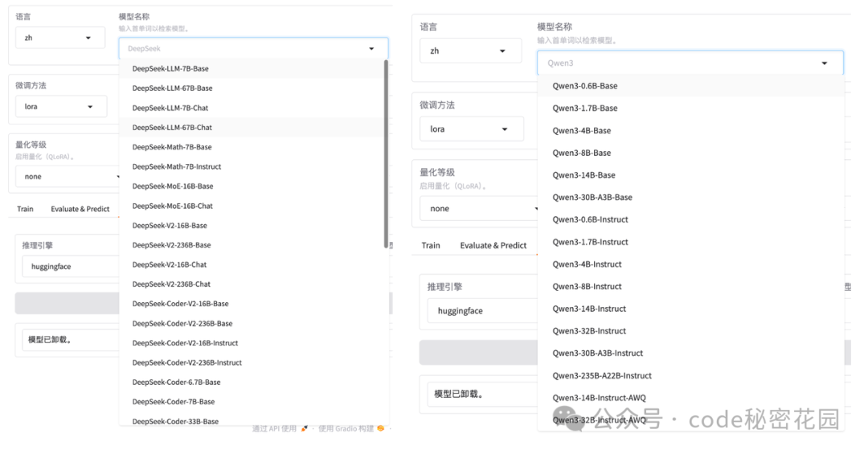Switch to Train tab in right panel

(431, 245)
